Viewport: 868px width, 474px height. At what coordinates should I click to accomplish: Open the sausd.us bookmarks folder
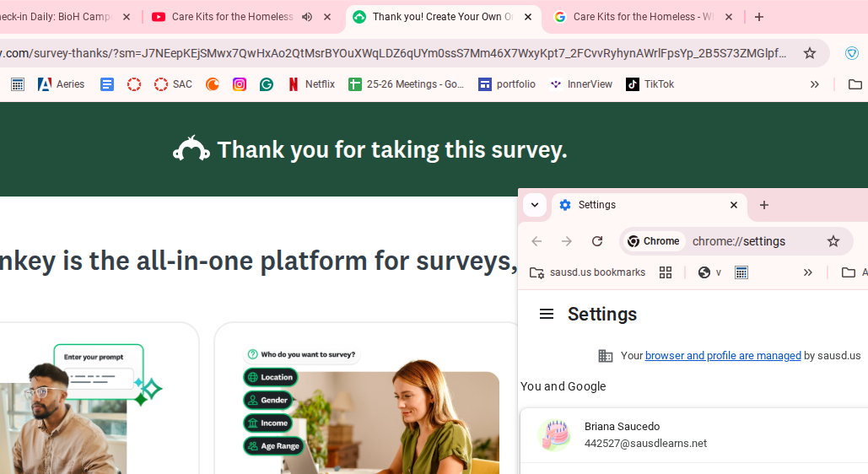pyautogui.click(x=588, y=272)
